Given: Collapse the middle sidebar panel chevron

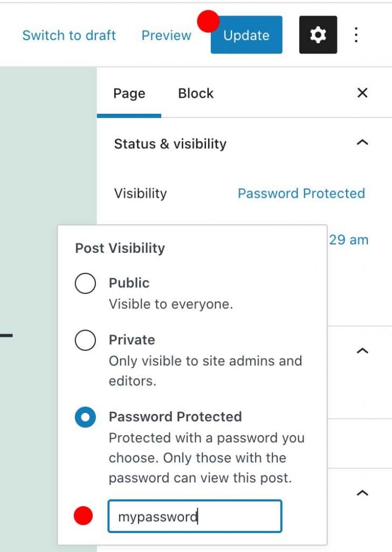Looking at the screenshot, I should tap(362, 350).
